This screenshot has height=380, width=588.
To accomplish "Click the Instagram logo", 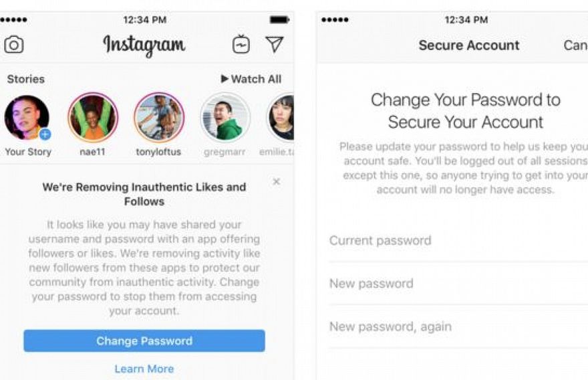I will 144,45.
